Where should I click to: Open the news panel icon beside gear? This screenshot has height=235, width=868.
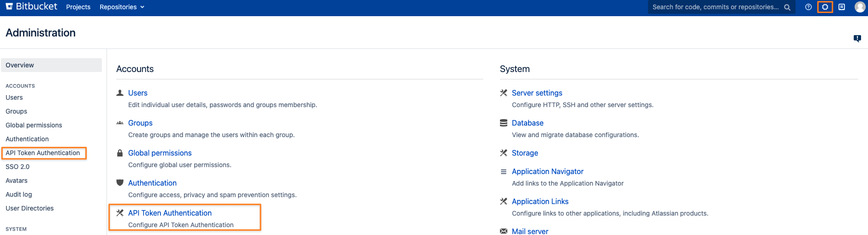pos(842,7)
